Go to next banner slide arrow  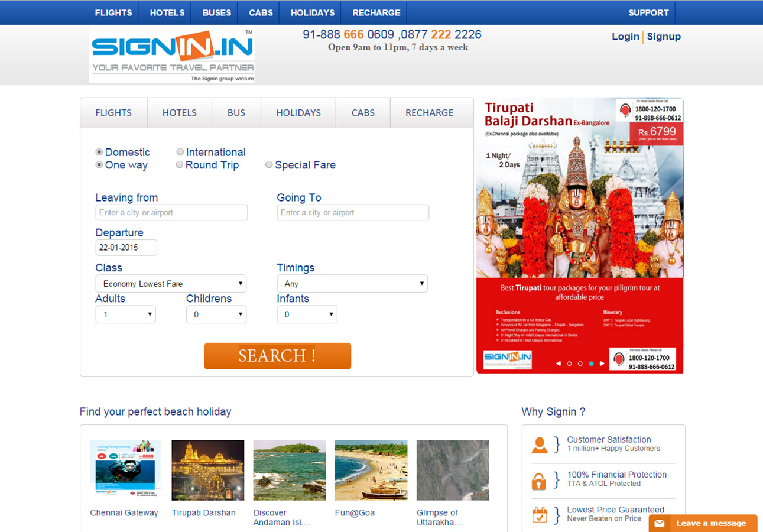[x=602, y=364]
